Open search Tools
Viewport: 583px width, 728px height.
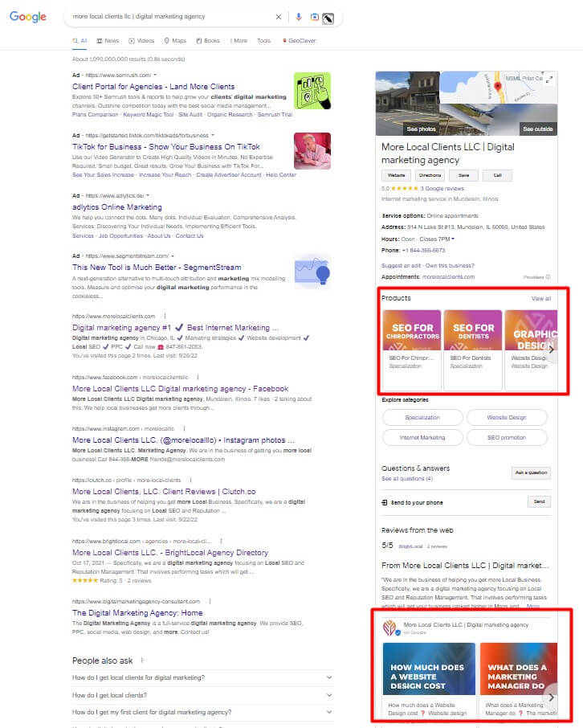pos(263,41)
